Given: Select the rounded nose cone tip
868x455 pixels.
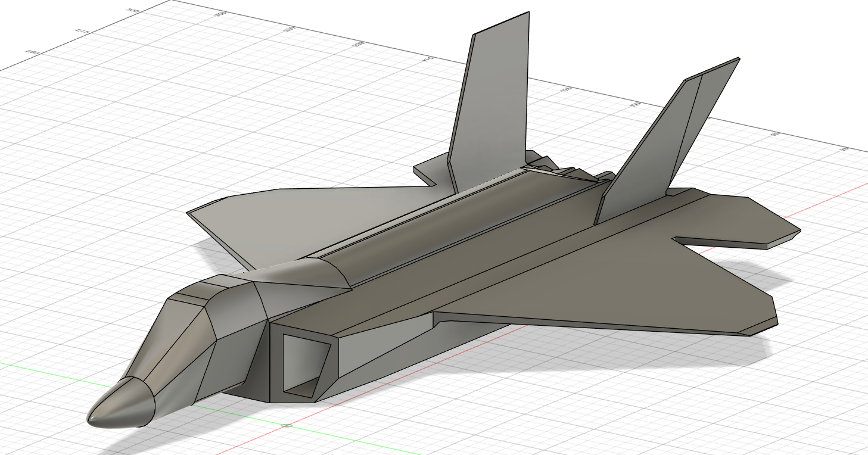Looking at the screenshot, I should click(121, 404).
